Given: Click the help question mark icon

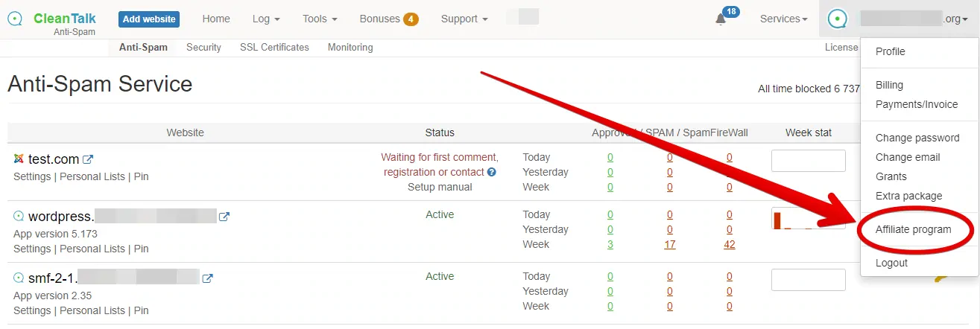Looking at the screenshot, I should coord(492,173).
